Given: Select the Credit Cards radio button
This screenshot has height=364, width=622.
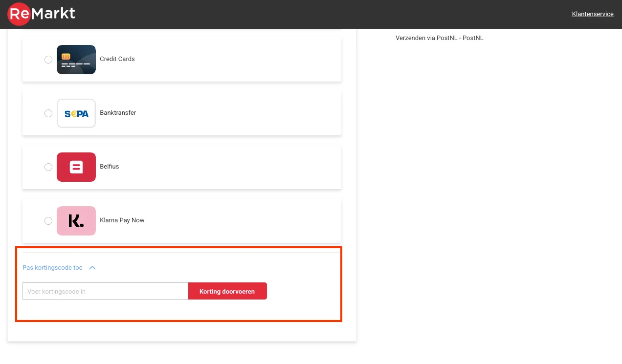Looking at the screenshot, I should 48,60.
